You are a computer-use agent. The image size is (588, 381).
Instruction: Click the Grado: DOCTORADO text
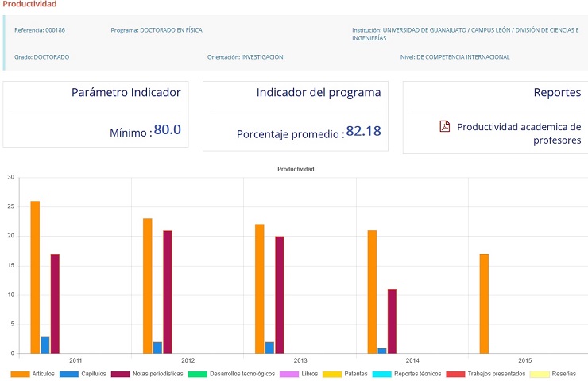click(41, 57)
